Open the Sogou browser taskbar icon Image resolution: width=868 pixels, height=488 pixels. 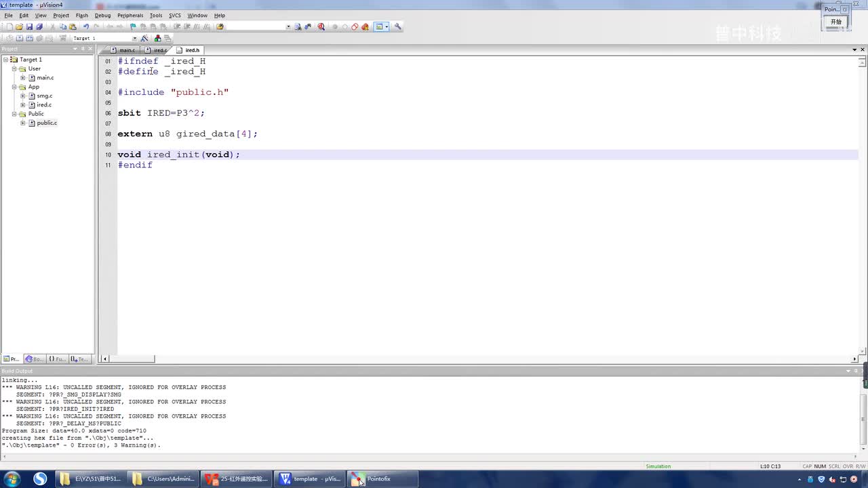point(40,479)
